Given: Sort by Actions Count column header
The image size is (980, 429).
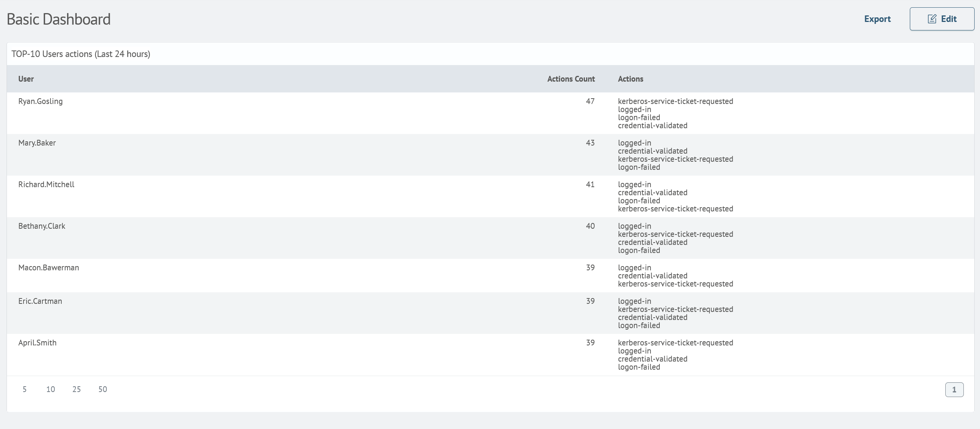Looking at the screenshot, I should (571, 79).
